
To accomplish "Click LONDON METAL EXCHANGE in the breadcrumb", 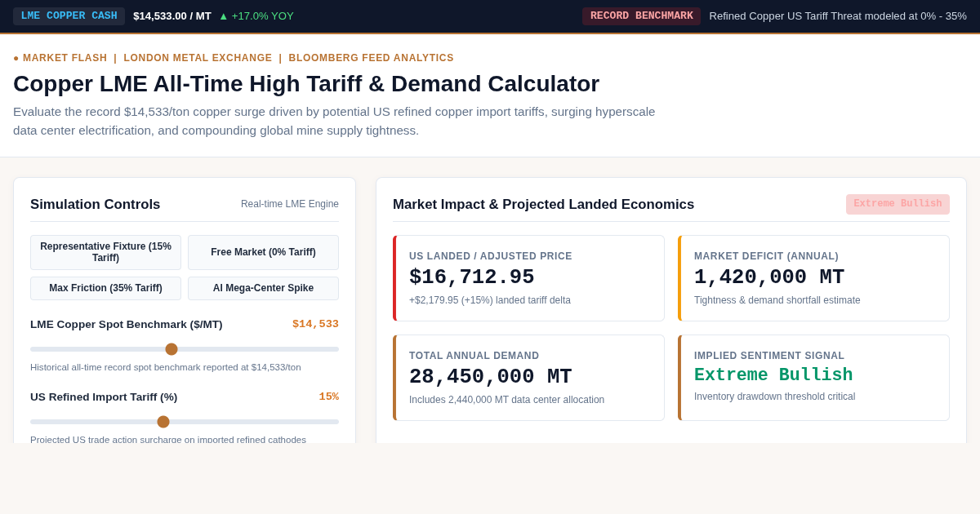I will 198,58.
